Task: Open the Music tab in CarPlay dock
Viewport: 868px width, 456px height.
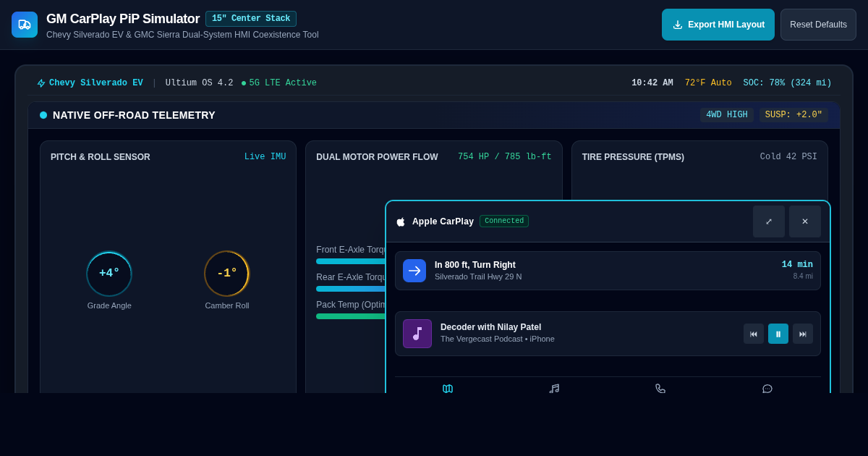Action: point(554,389)
